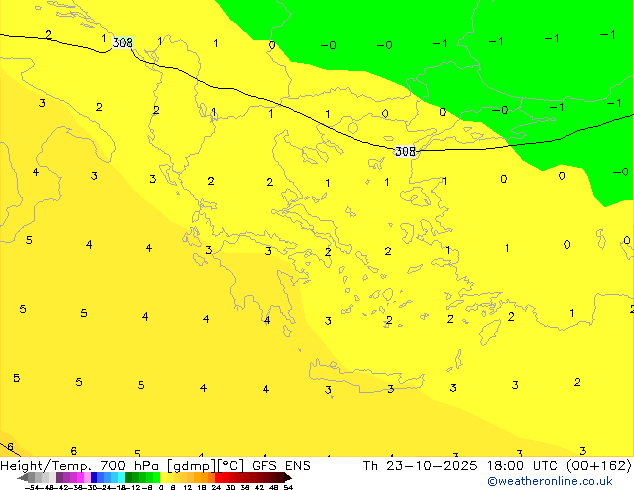Pick the dark blue legend swatch
This screenshot has height=490, width=634.
click(x=94, y=477)
